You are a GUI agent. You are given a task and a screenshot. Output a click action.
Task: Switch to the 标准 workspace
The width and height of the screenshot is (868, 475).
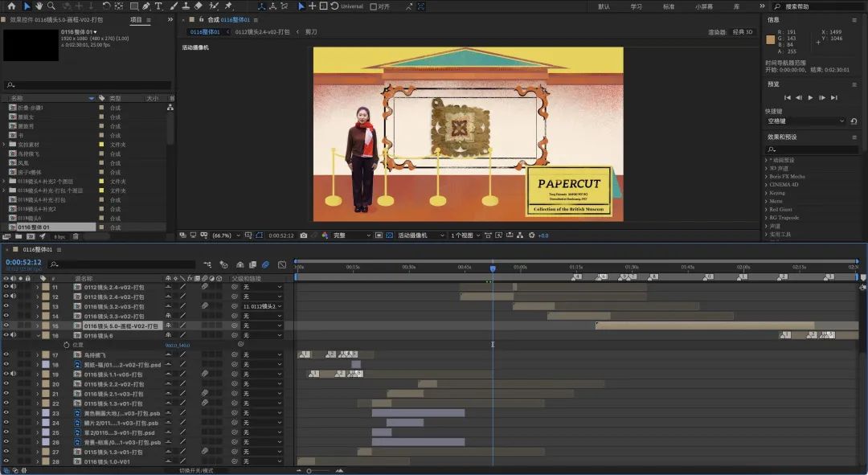click(669, 6)
